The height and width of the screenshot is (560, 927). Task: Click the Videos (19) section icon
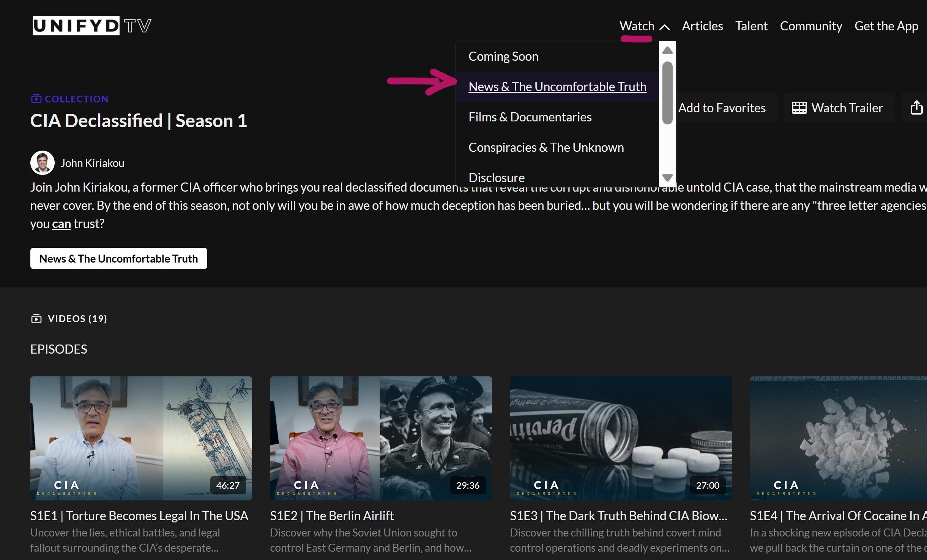pyautogui.click(x=36, y=319)
